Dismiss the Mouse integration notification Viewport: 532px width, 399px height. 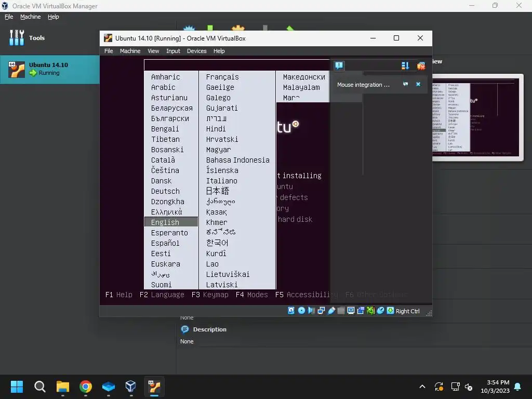coord(418,84)
